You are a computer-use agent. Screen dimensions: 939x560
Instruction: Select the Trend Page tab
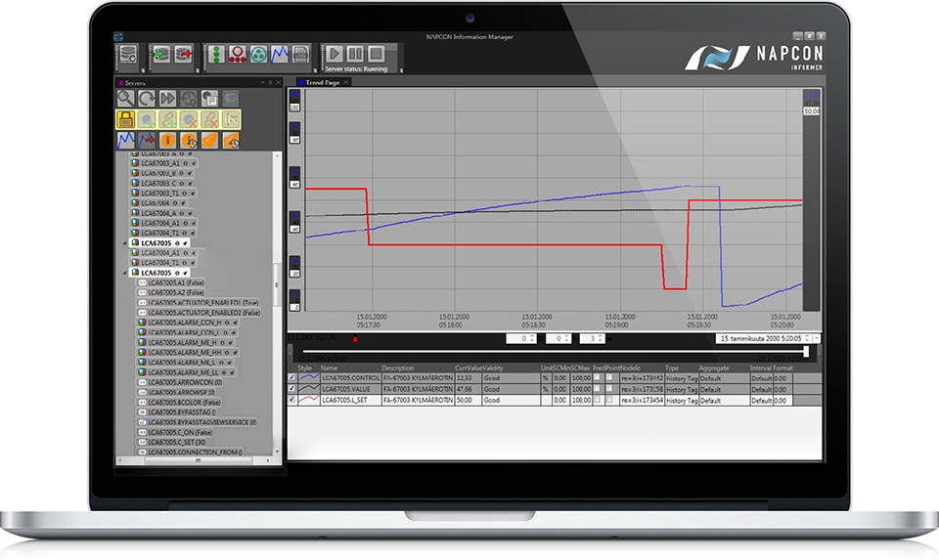(325, 83)
